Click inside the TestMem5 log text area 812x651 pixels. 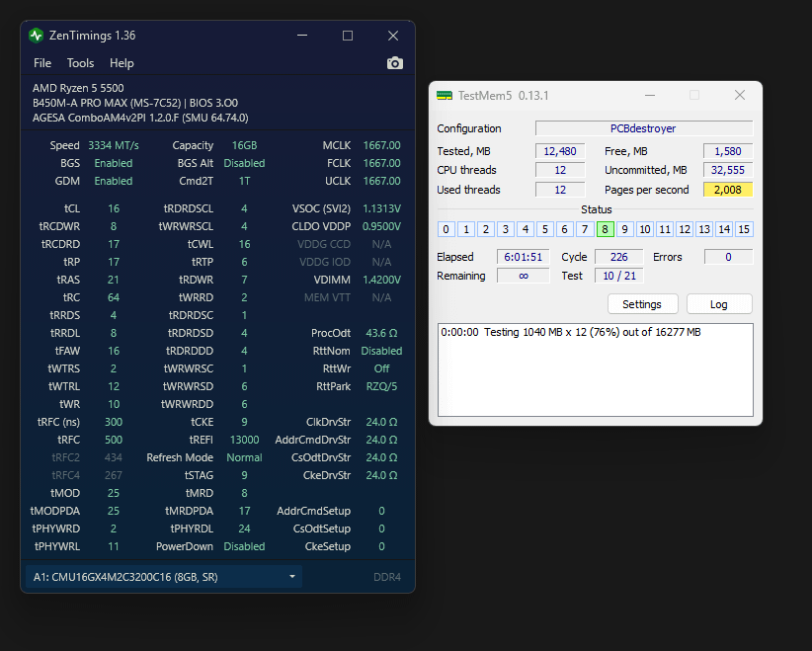coord(595,380)
